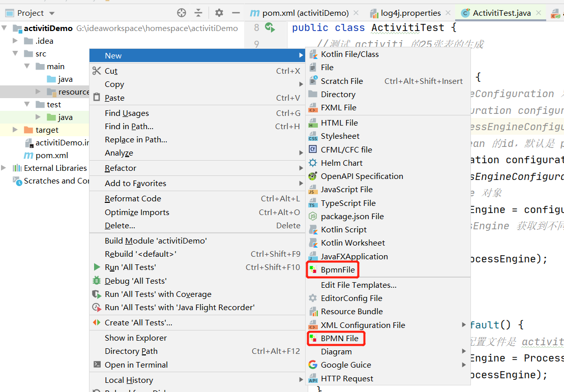Click the TypeScript File icon
564x392 pixels.
click(313, 203)
